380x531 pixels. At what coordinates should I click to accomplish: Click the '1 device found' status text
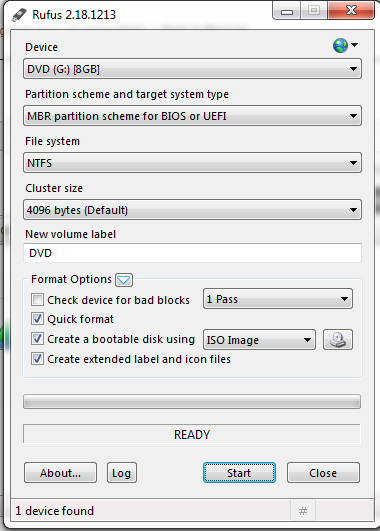[55, 511]
